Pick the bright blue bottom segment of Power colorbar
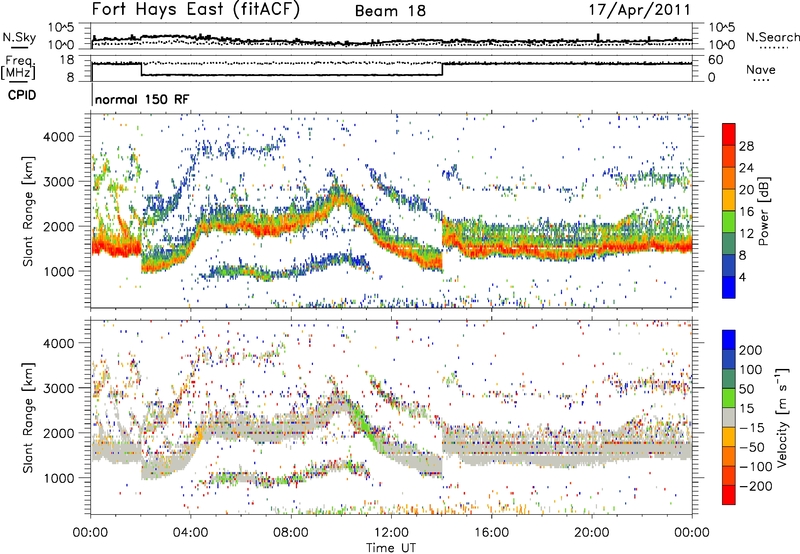Screen dimensions: 800x554 tap(729, 288)
